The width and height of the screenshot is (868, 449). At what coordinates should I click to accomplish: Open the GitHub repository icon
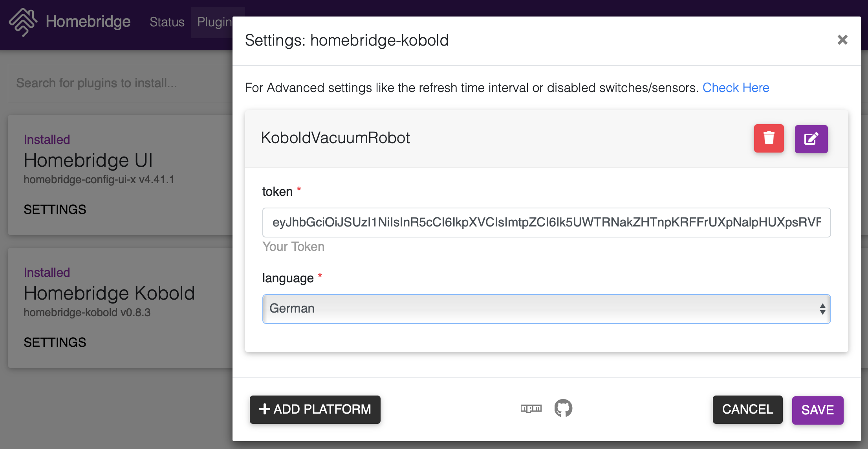pos(563,409)
